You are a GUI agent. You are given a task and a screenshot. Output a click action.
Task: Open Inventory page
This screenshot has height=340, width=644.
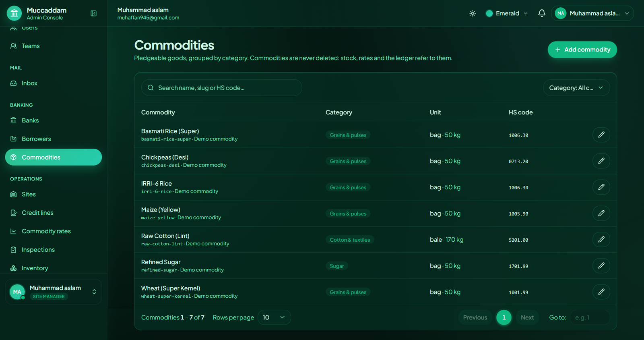click(x=53, y=268)
